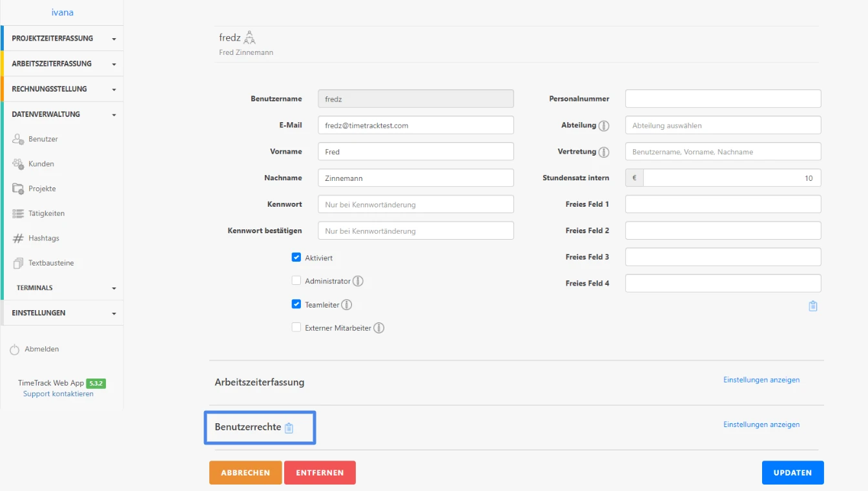Uncheck the Aktiviert checkbox
868x491 pixels.
(x=296, y=257)
